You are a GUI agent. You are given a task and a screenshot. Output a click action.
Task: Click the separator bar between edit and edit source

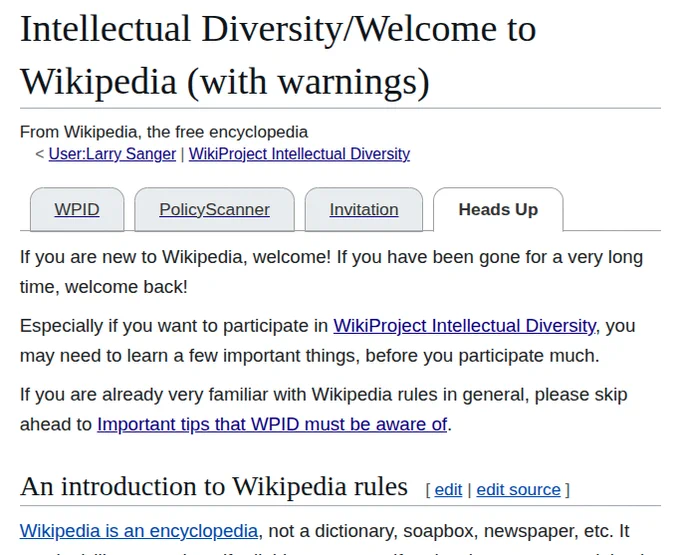(x=469, y=490)
